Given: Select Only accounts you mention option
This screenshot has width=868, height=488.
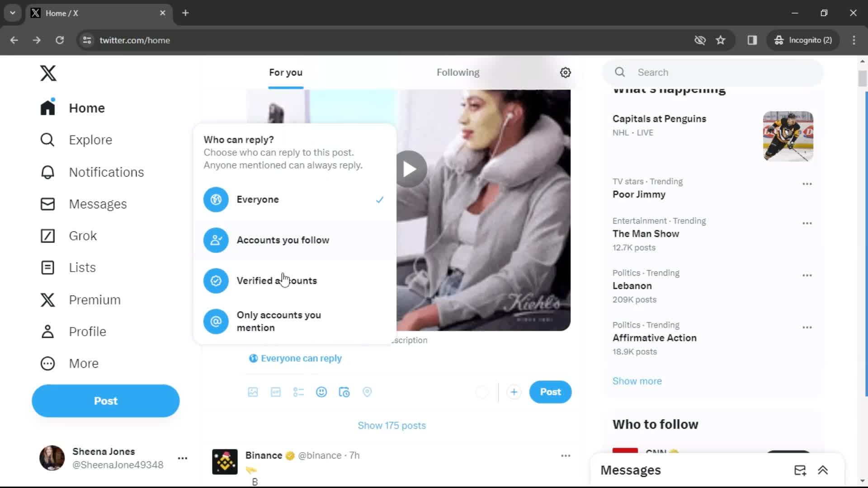Looking at the screenshot, I should coord(278,321).
